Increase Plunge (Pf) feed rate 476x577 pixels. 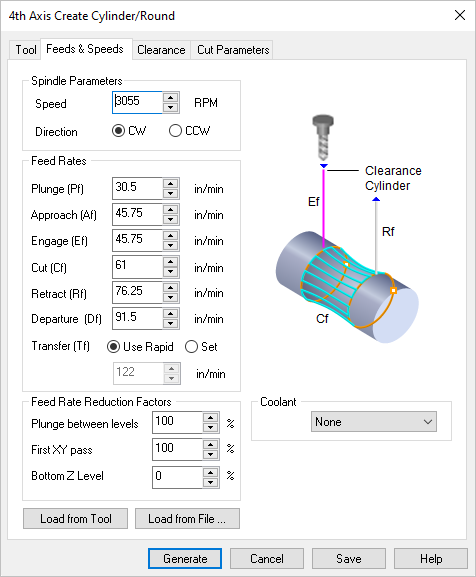point(170,184)
